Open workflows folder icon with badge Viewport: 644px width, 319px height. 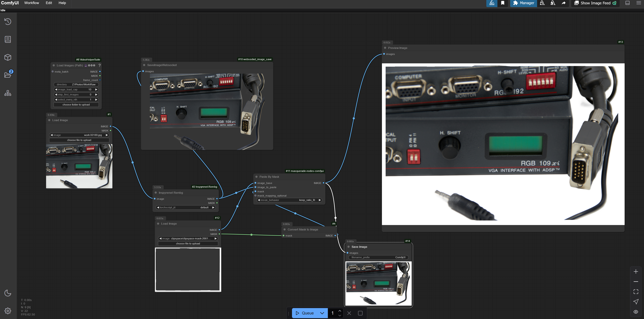click(8, 75)
